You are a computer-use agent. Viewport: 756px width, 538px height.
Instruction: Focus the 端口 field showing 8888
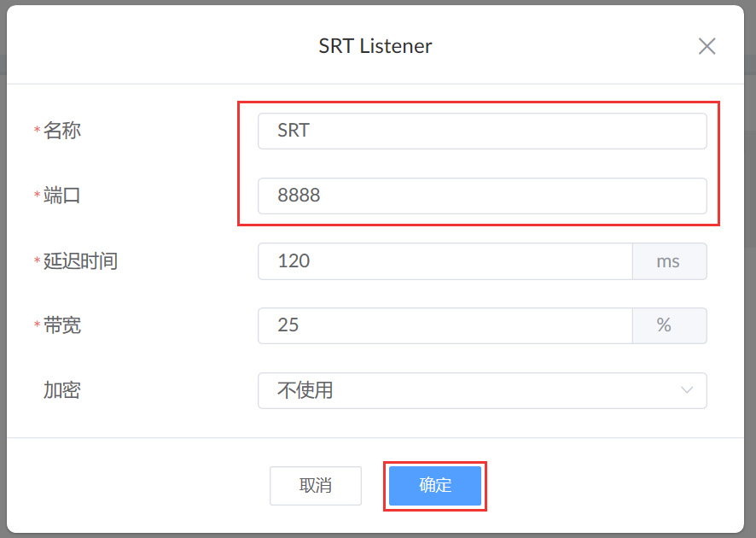[x=482, y=196]
